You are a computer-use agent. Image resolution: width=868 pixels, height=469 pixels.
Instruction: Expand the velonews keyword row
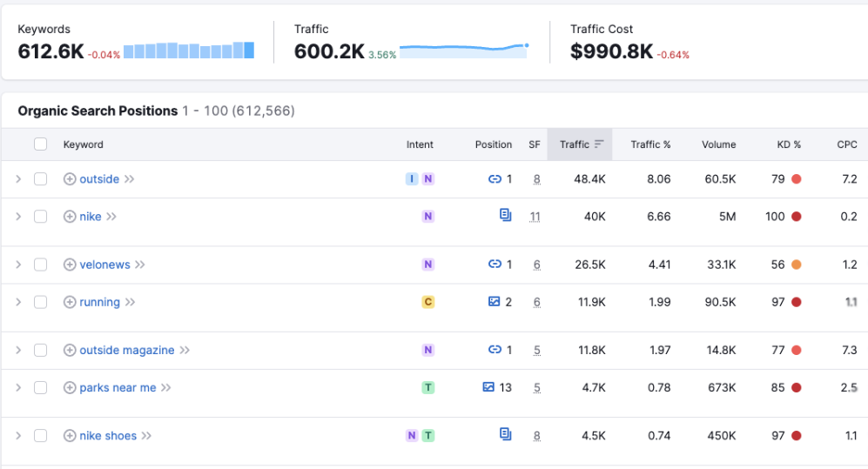[18, 265]
